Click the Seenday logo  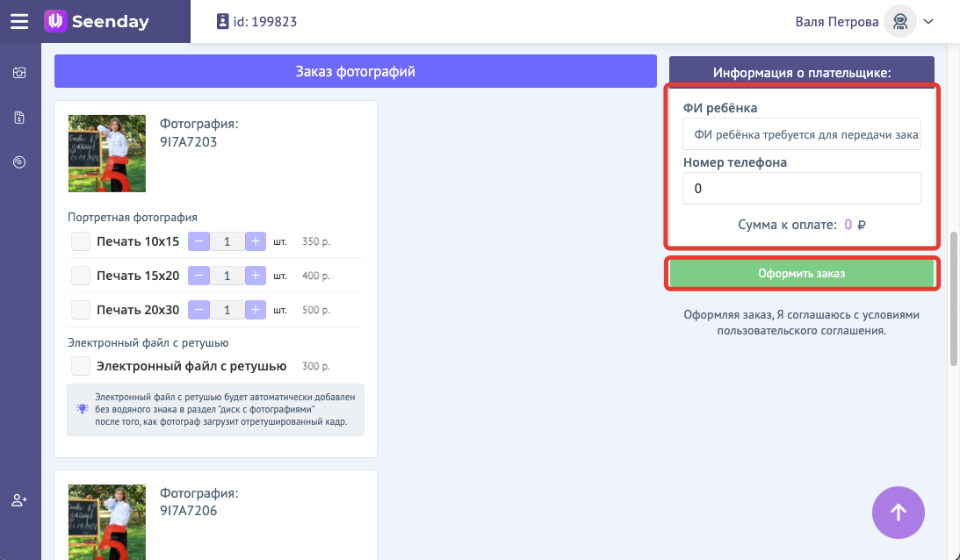pos(97,22)
